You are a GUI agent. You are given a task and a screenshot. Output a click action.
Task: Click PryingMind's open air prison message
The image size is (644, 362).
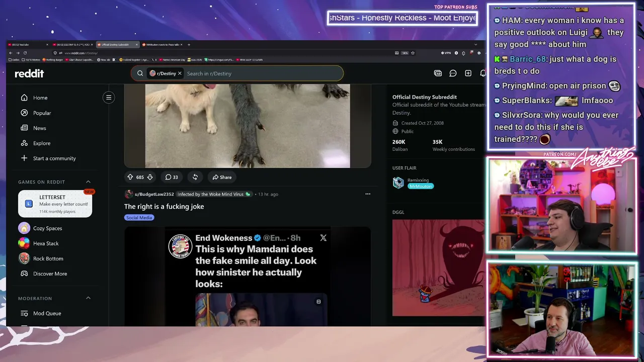coord(556,86)
